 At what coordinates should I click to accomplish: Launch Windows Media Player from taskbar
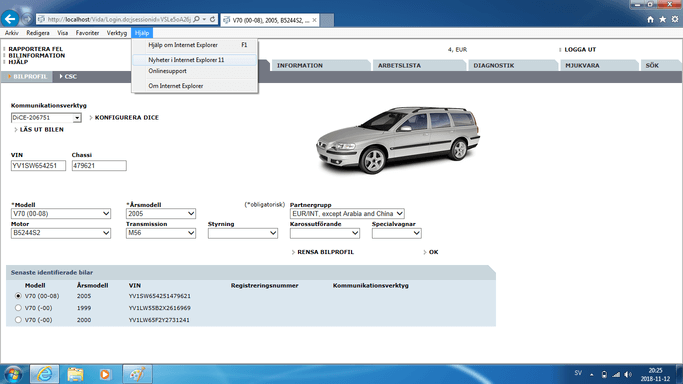[105, 374]
